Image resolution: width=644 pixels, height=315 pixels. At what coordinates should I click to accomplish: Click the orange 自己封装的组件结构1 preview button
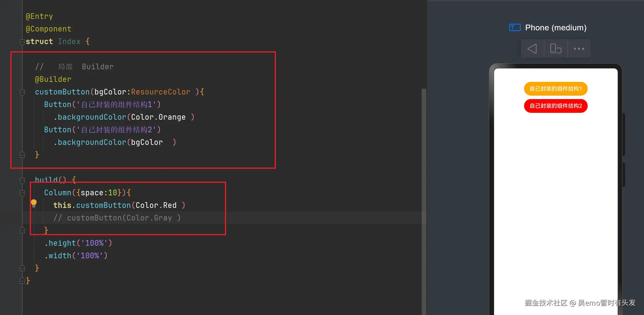(x=556, y=89)
